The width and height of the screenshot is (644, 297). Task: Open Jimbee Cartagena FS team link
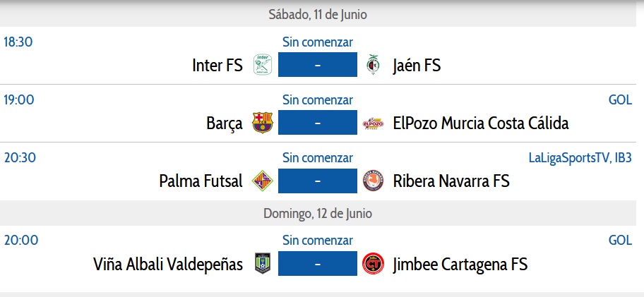coord(460,265)
